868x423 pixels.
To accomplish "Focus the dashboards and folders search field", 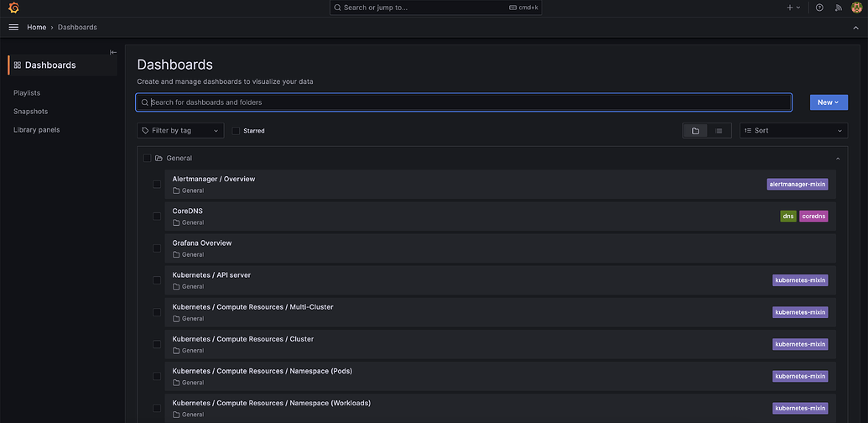I will pos(464,102).
